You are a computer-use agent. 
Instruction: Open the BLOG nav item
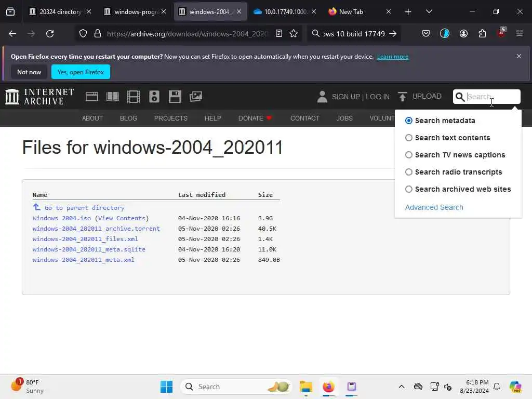pyautogui.click(x=128, y=118)
